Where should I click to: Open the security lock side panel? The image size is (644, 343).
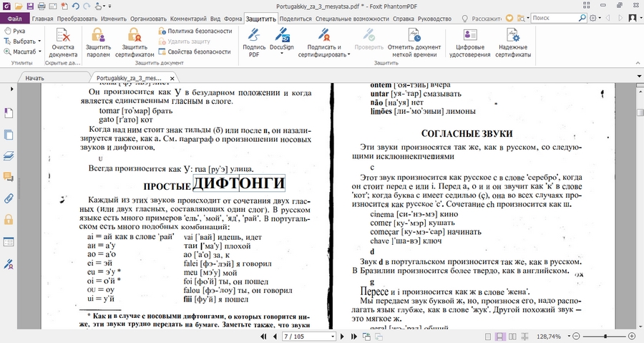[9, 219]
